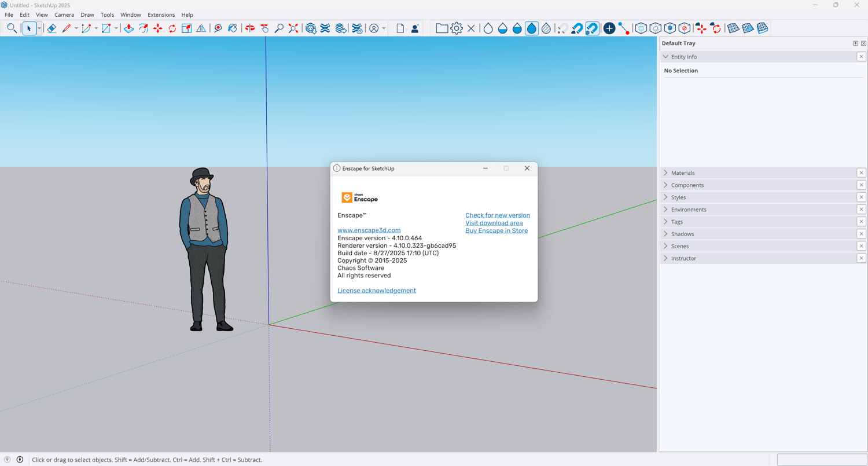This screenshot has height=466, width=868.
Task: Open the License acknowledgement link
Action: pyautogui.click(x=377, y=291)
